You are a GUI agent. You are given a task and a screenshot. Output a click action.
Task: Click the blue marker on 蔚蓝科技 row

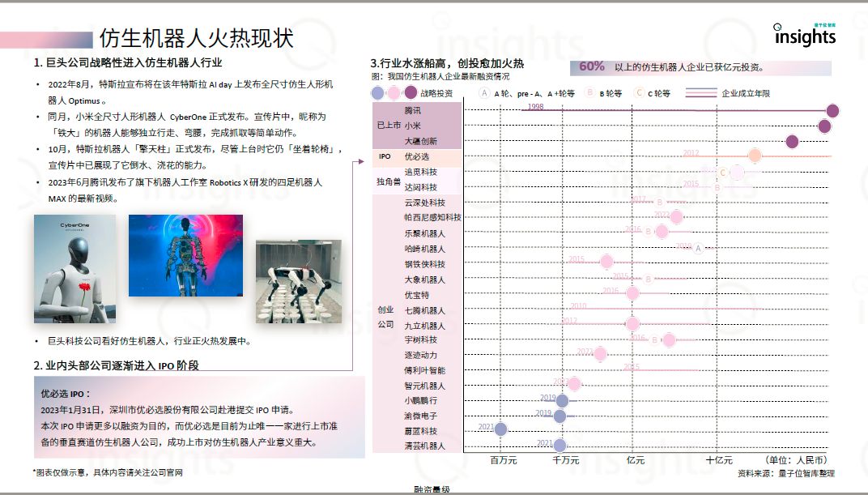click(500, 429)
